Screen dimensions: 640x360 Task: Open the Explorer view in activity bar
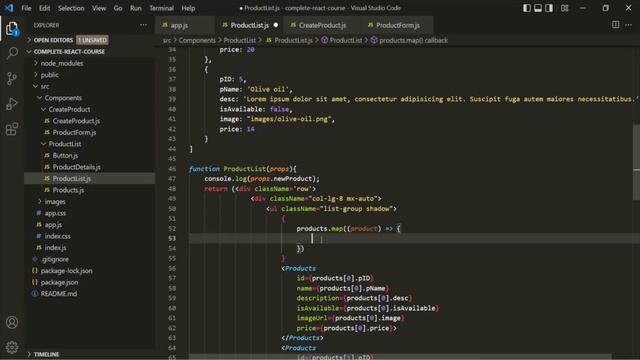click(12, 29)
